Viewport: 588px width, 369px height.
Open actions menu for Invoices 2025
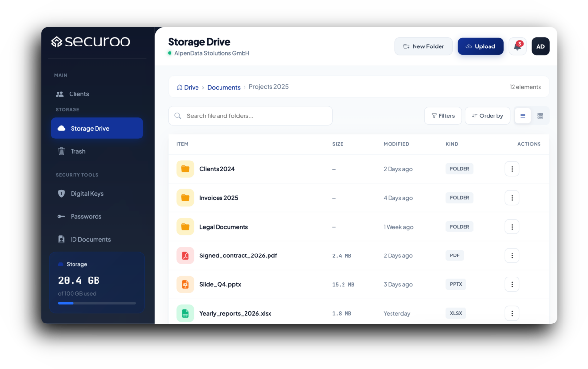[x=512, y=198]
